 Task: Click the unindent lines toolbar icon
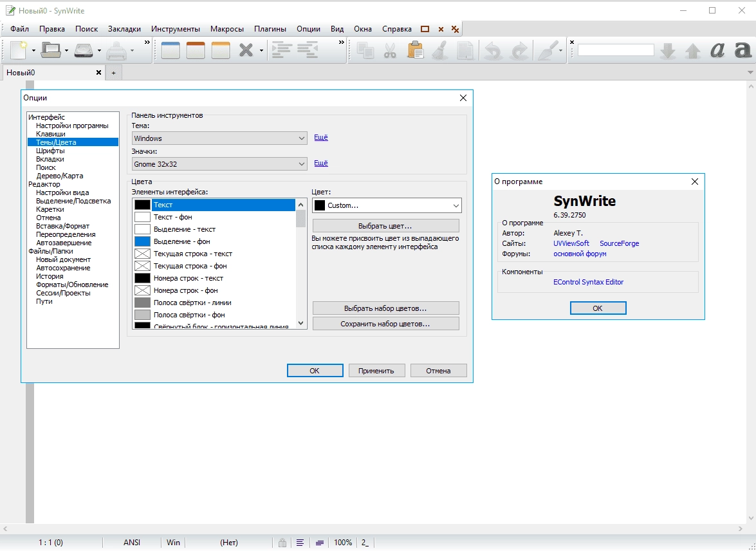click(x=308, y=50)
